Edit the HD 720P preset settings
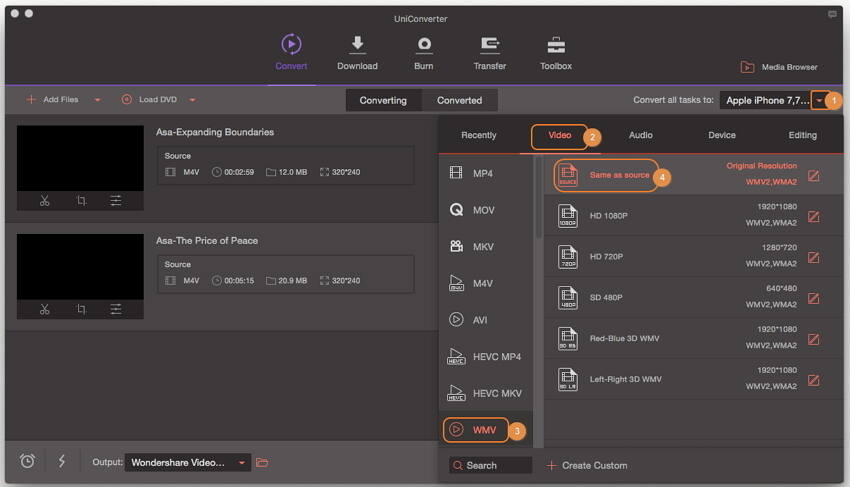 (814, 257)
